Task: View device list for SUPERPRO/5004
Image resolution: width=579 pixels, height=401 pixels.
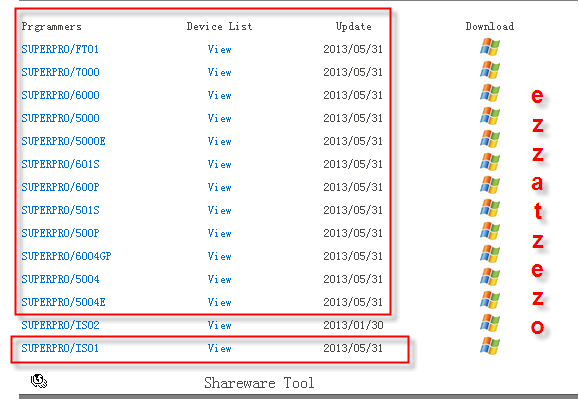Action: pos(219,279)
